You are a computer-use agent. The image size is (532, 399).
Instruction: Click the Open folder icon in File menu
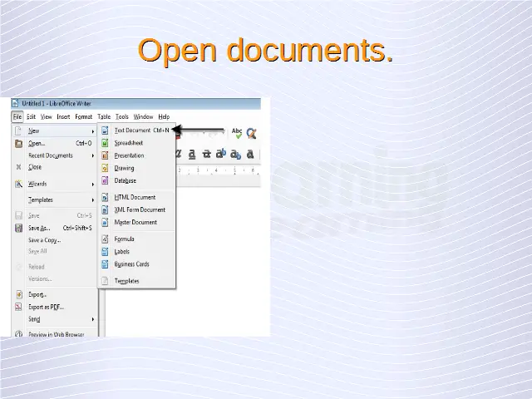pyautogui.click(x=18, y=143)
